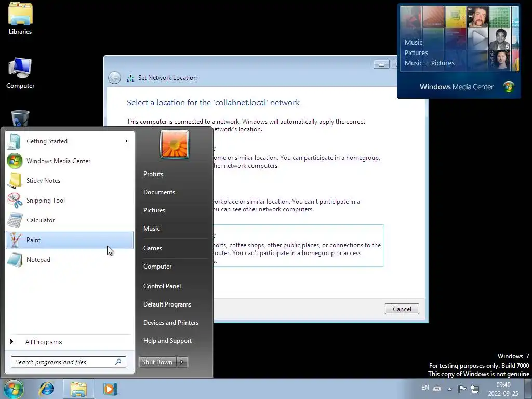The height and width of the screenshot is (399, 532).
Task: Click the Paint brushes icon
Action: coord(15,240)
